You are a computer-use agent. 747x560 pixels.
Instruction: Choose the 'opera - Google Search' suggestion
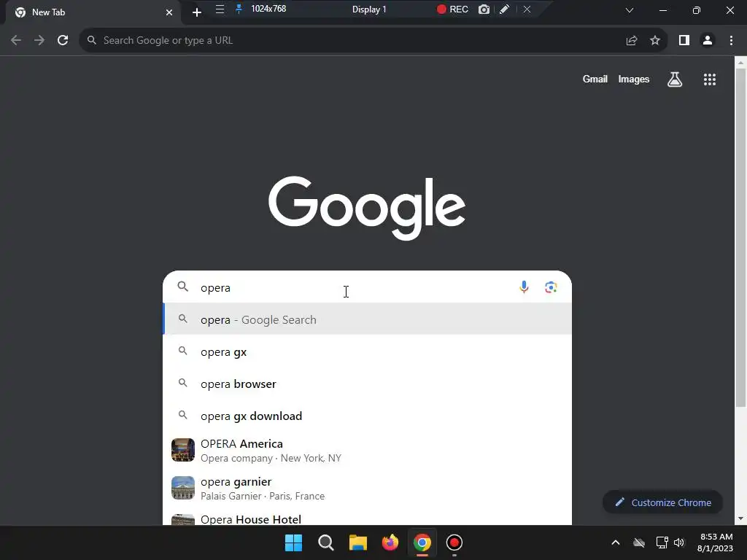point(368,319)
